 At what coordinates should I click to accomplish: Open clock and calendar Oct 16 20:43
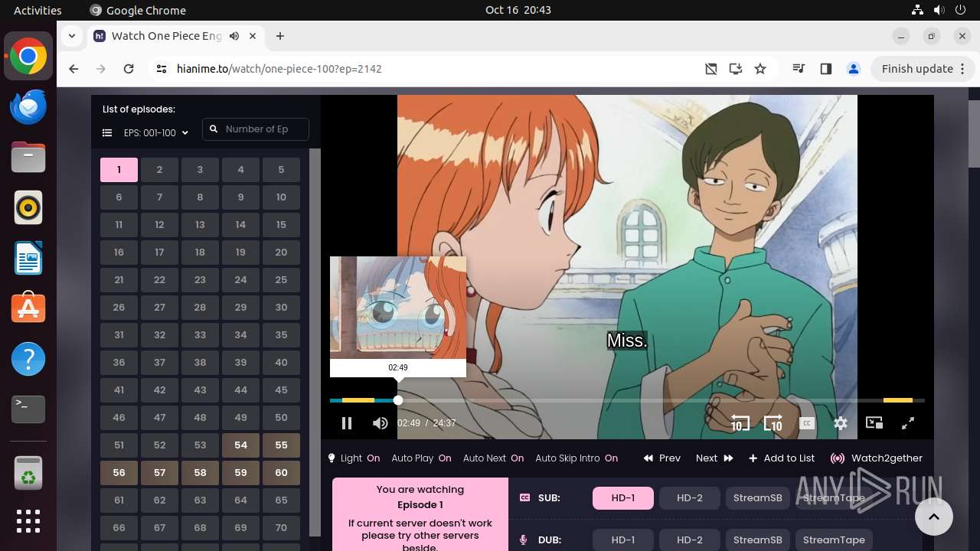(518, 10)
